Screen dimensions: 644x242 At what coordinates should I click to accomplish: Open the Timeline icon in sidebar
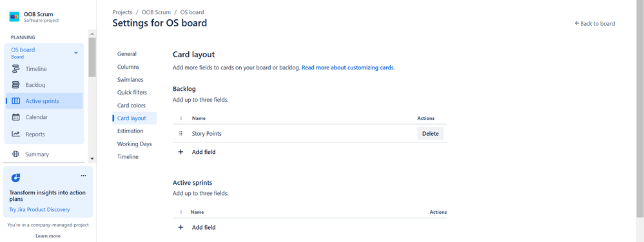tap(15, 69)
